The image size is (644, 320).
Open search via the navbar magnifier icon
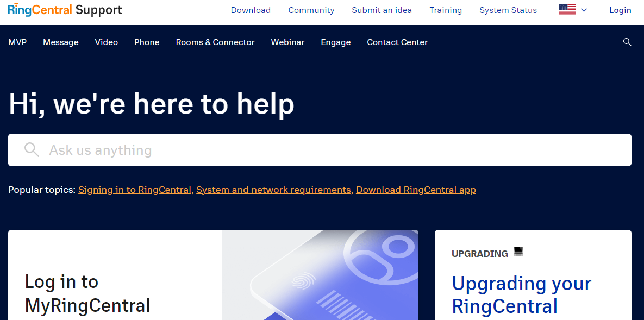627,42
